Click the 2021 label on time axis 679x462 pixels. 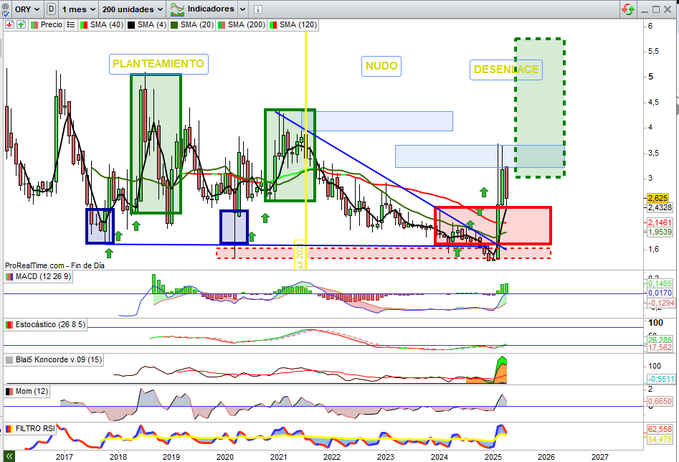[278, 457]
